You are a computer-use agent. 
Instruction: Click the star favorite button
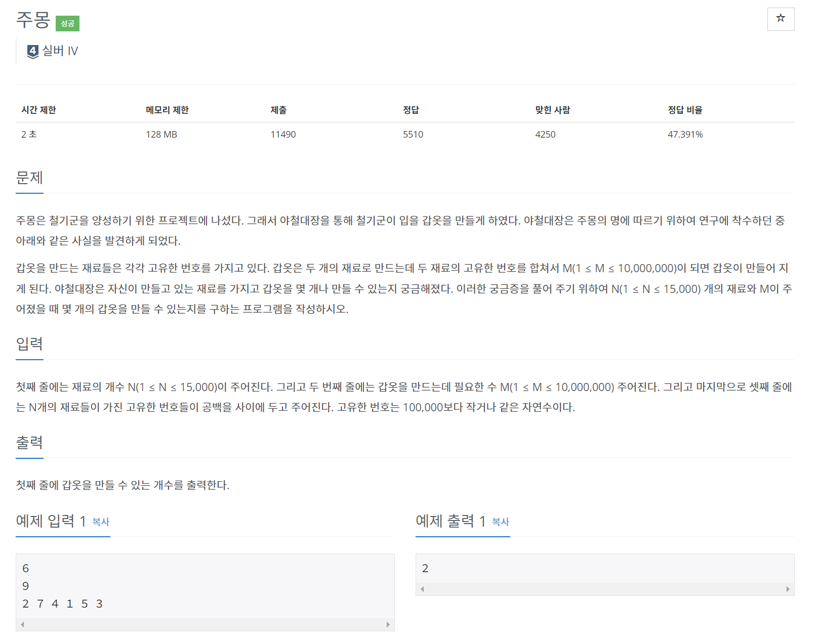(780, 19)
